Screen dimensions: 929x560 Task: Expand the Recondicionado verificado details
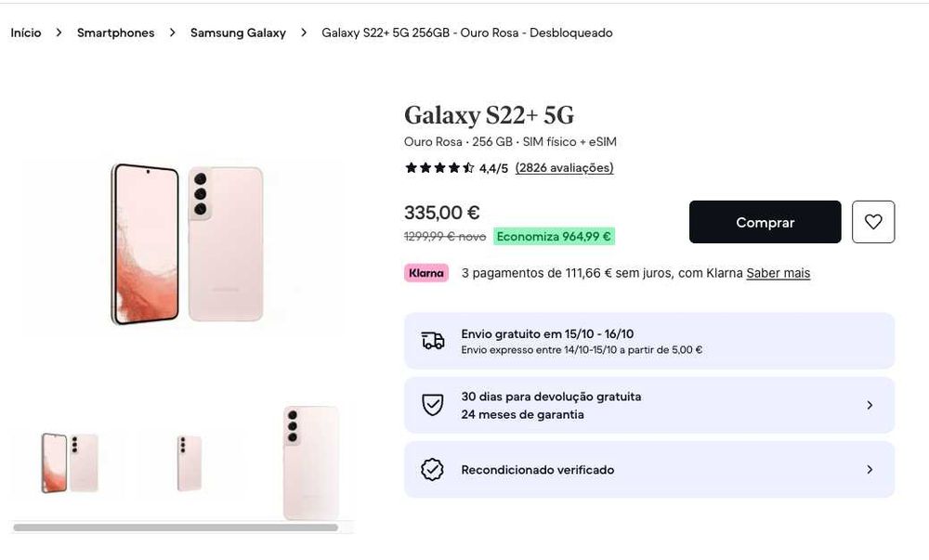(x=870, y=470)
